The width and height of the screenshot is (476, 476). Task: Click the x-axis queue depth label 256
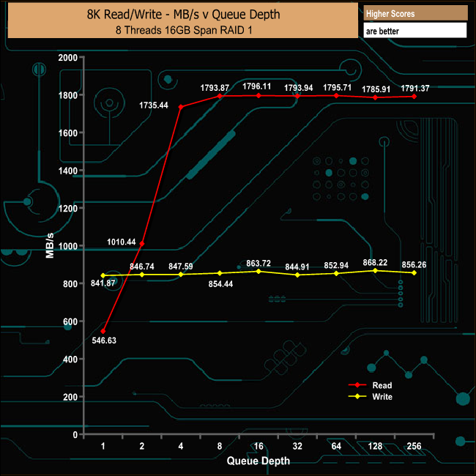coord(414,446)
